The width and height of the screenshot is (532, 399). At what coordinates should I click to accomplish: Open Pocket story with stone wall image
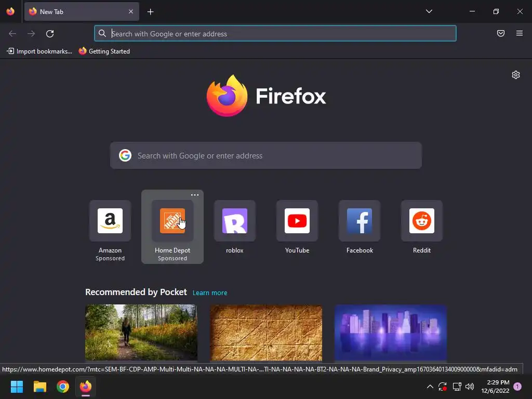tap(266, 332)
